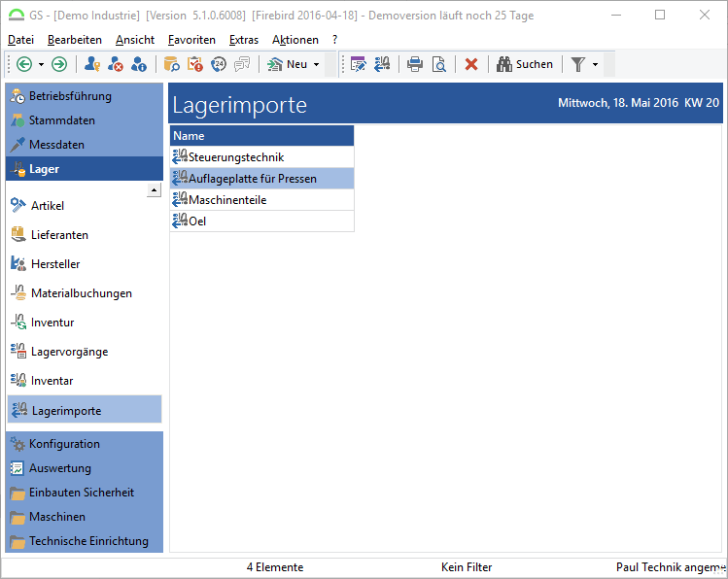The image size is (728, 579).
Task: Expand the Neu dropdown arrow
Action: pyautogui.click(x=317, y=64)
